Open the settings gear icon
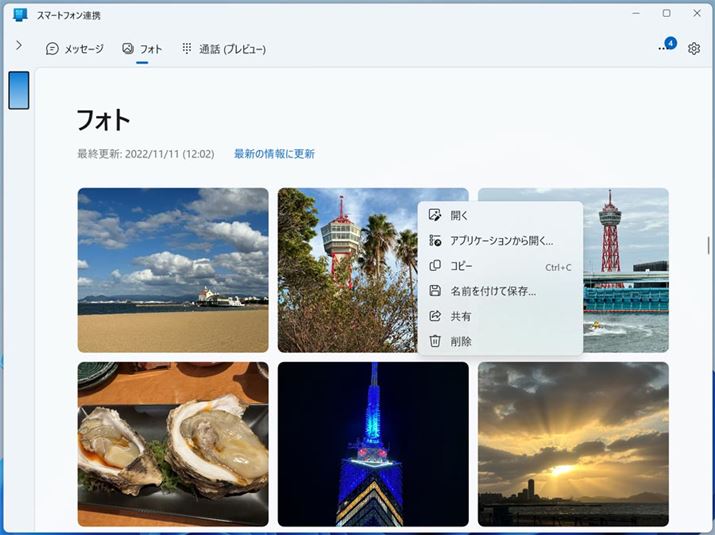715x535 pixels. click(x=694, y=48)
